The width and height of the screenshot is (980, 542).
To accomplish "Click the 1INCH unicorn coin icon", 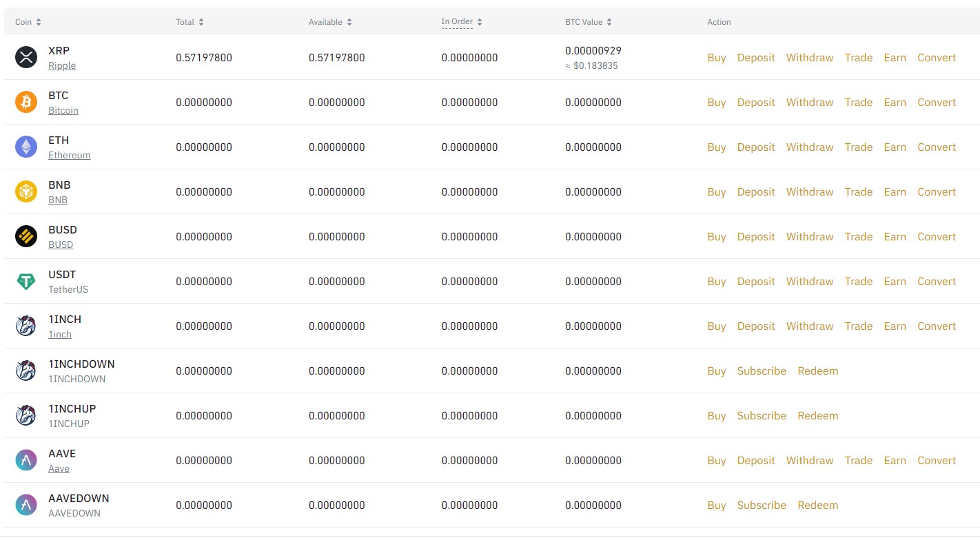I will (x=26, y=326).
